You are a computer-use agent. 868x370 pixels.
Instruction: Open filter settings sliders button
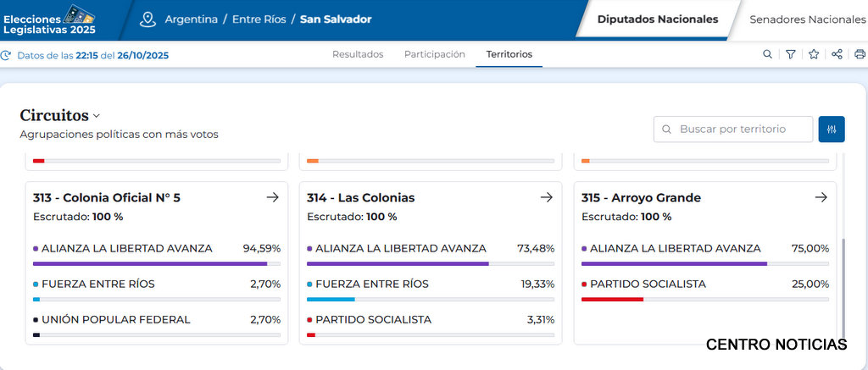click(x=832, y=130)
